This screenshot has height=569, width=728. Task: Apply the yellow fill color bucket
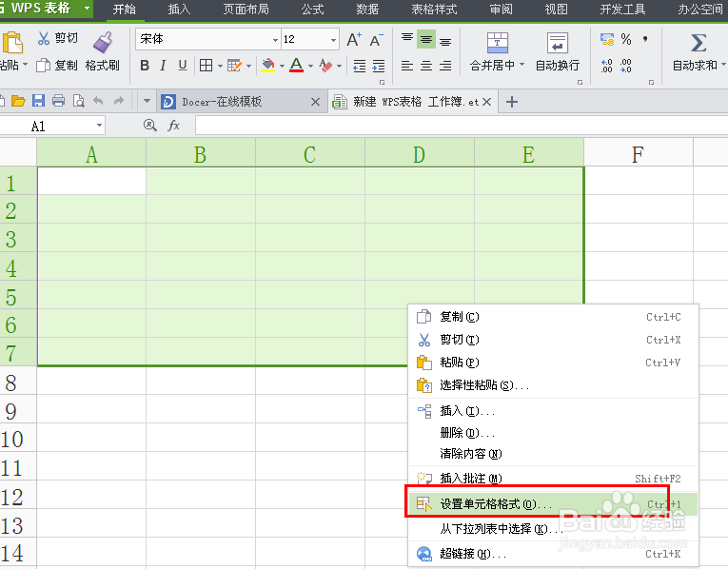[268, 66]
